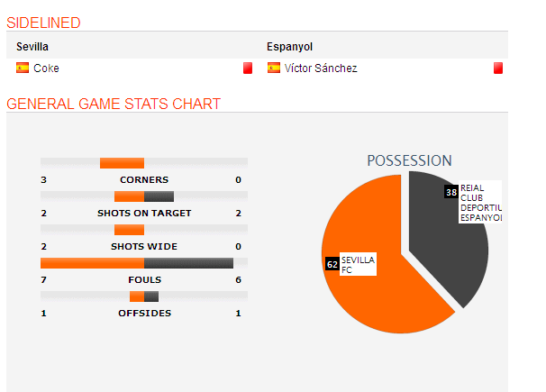Screen dimensions: 546x392
Task: Click Víctor Sánchez's red card icon
Action: click(497, 68)
